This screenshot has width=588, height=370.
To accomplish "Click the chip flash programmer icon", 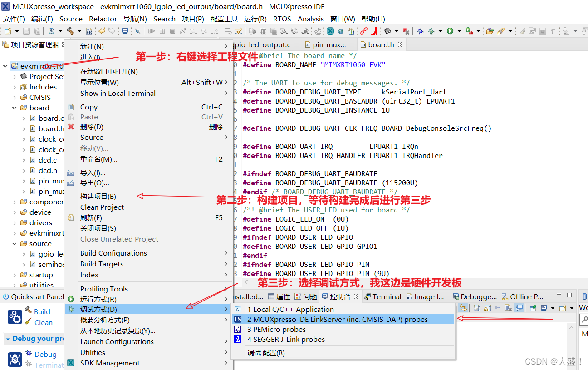I will [x=387, y=31].
